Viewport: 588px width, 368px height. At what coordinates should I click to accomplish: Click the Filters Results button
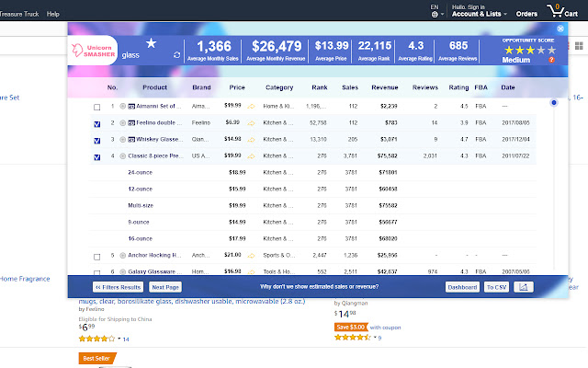tap(118, 287)
